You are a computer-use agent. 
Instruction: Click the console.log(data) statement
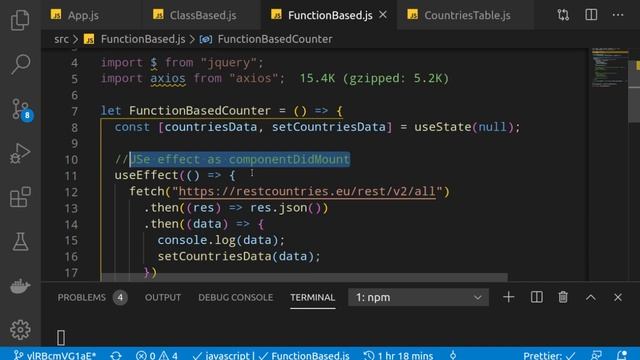[221, 240]
